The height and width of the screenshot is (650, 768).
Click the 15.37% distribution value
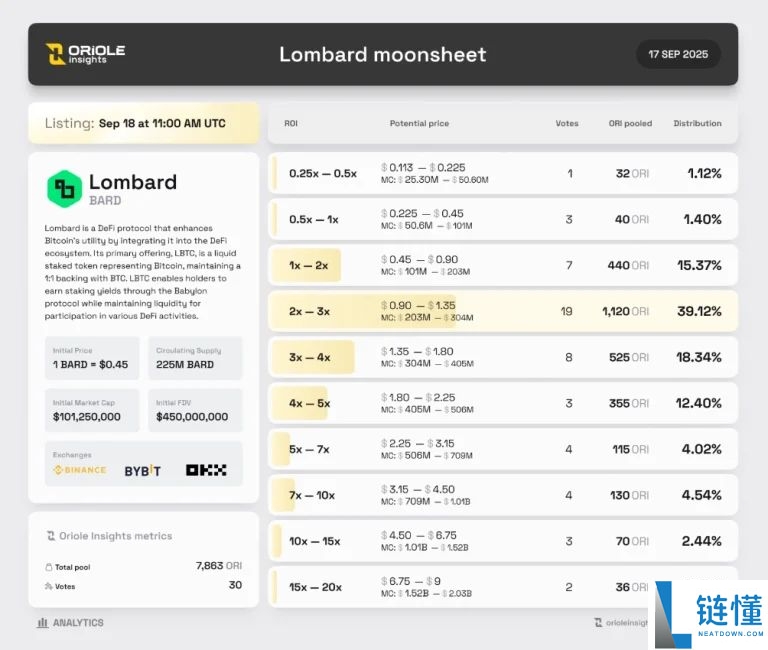(x=699, y=265)
